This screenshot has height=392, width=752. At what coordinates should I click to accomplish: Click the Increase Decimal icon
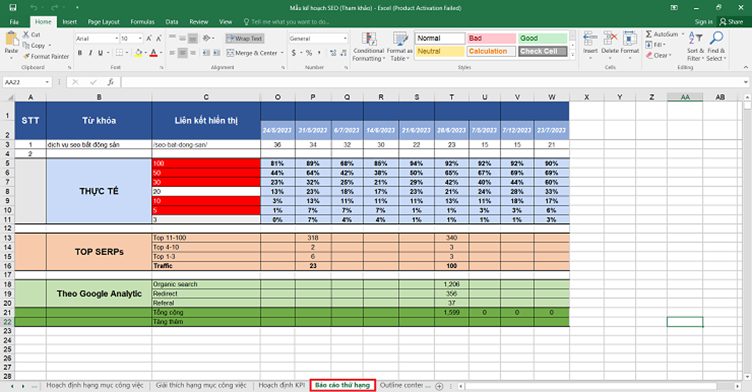(333, 53)
